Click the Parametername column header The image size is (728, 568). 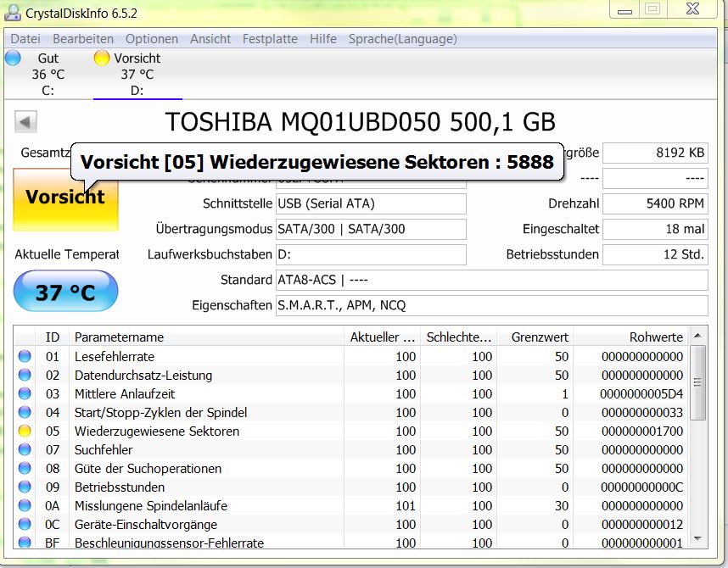[207, 337]
